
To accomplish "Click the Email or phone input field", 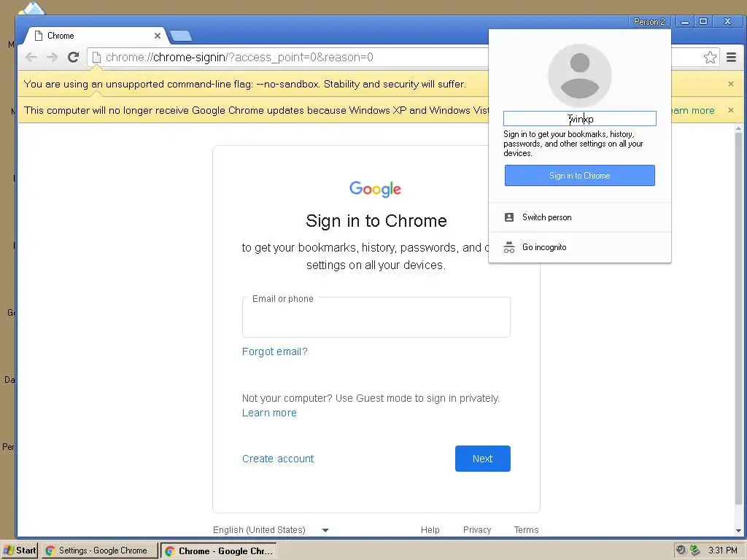I will (x=376, y=317).
